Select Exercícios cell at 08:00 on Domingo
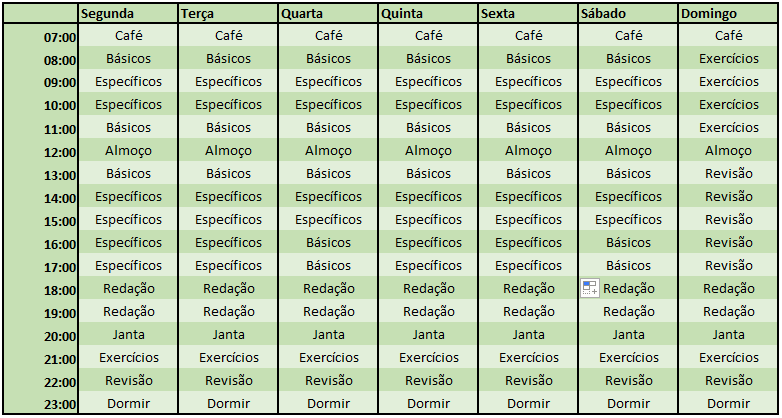Viewport: 782px width, 418px height. coord(728,58)
